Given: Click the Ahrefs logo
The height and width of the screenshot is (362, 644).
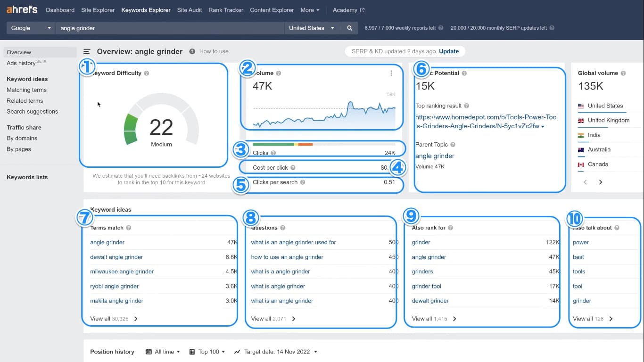Looking at the screenshot, I should (x=22, y=9).
